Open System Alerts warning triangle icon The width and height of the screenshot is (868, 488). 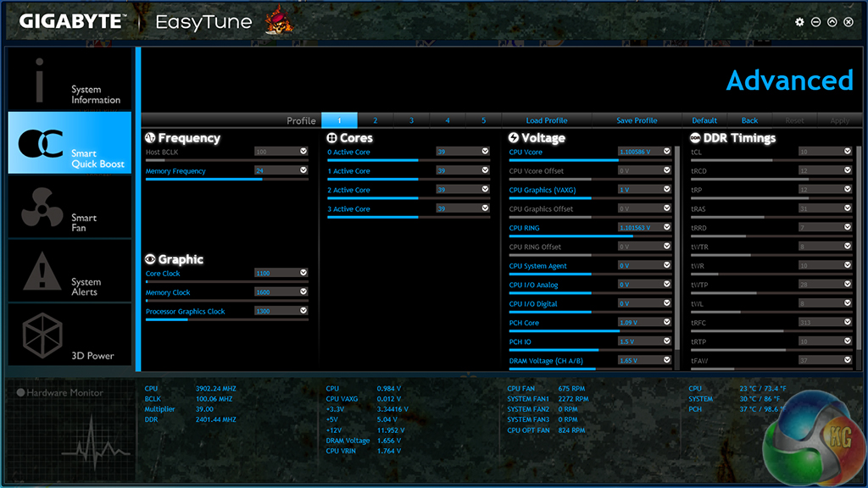coord(42,271)
